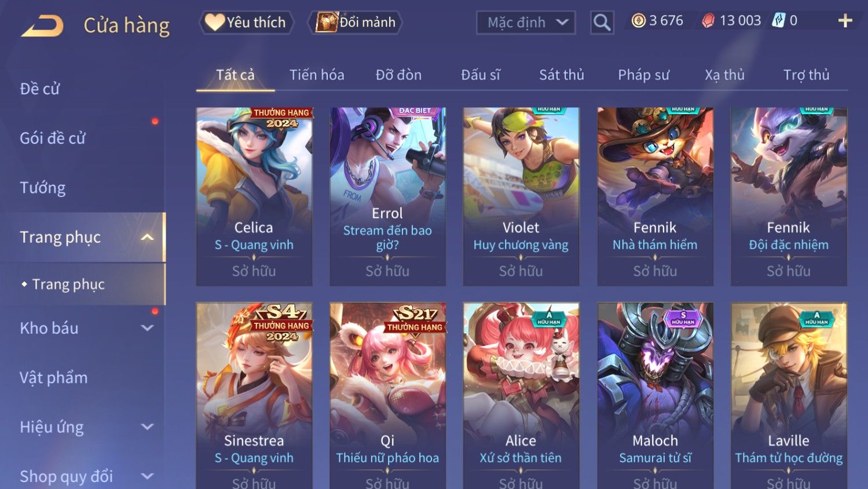The width and height of the screenshot is (868, 489).
Task: Expand the Kho báu sidebar section
Action: tap(147, 328)
